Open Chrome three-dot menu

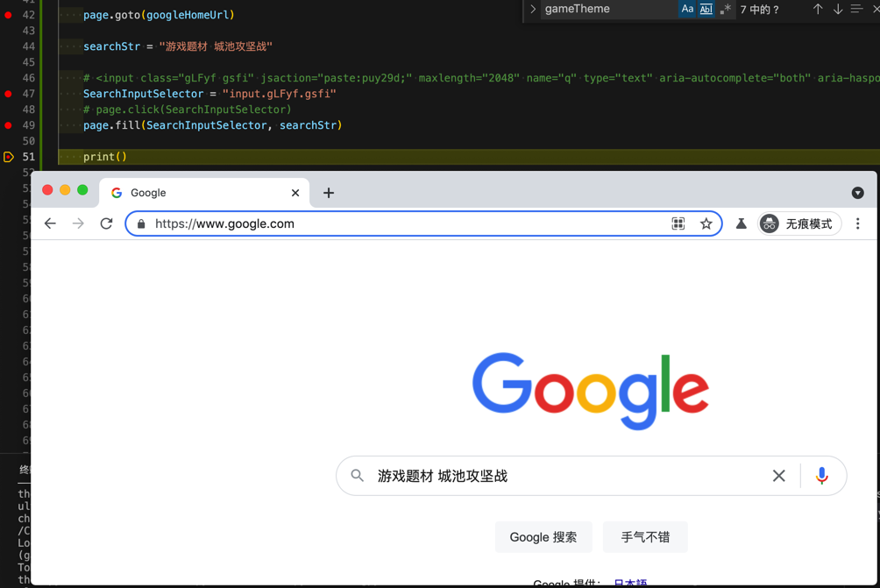point(857,223)
